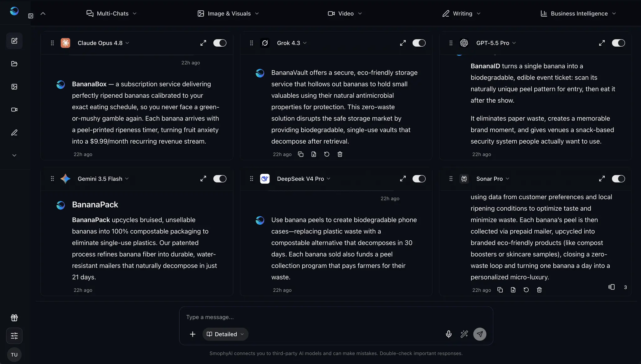
Task: Open the Detailed response style dropdown
Action: (225, 334)
